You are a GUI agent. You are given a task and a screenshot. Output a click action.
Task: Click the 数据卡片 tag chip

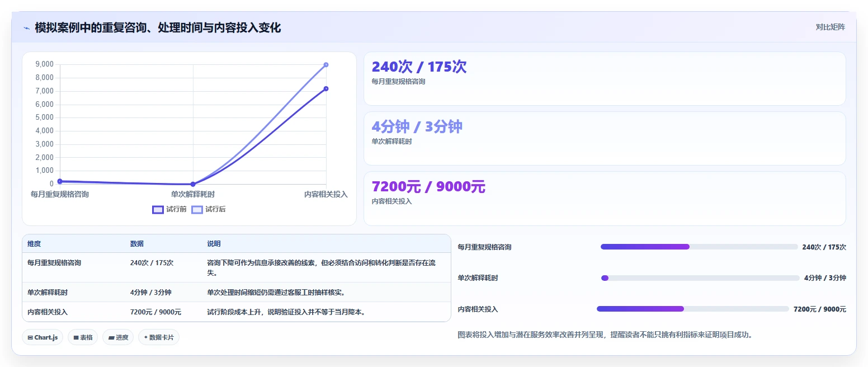click(x=159, y=337)
